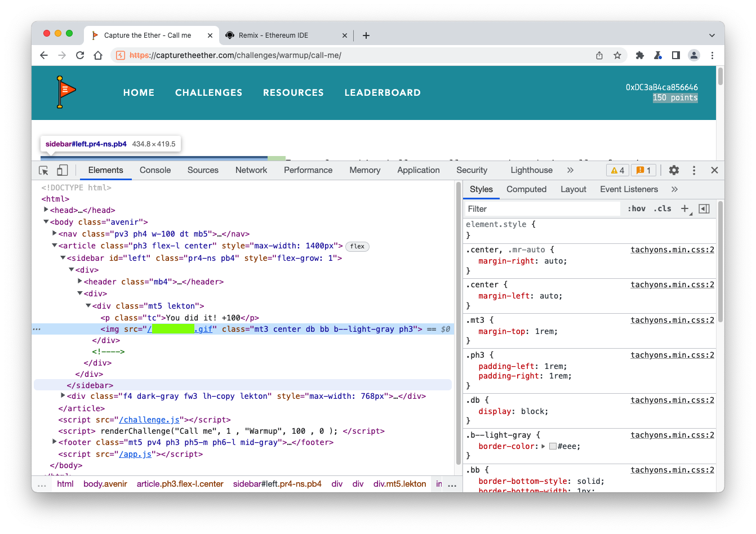Toggle the device toolbar icon
Image resolution: width=756 pixels, height=534 pixels.
click(63, 170)
